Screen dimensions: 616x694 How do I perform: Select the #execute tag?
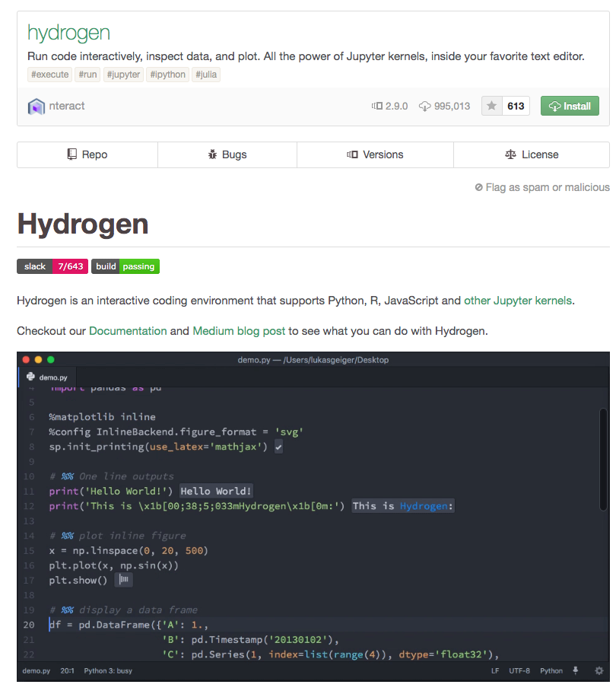point(50,75)
